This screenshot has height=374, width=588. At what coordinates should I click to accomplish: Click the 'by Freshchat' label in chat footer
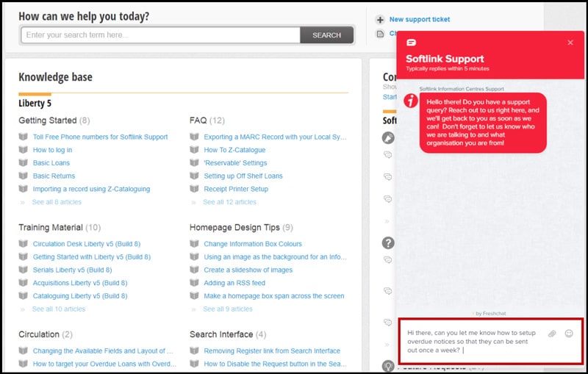(x=489, y=313)
